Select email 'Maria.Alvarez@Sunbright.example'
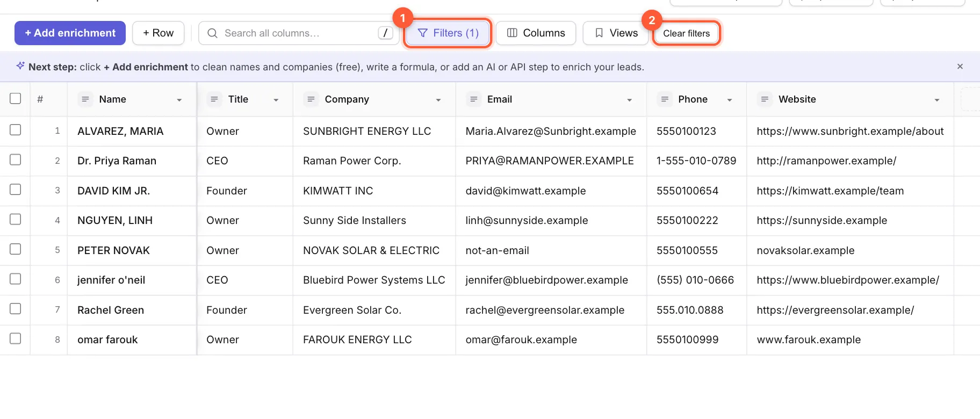 point(551,131)
